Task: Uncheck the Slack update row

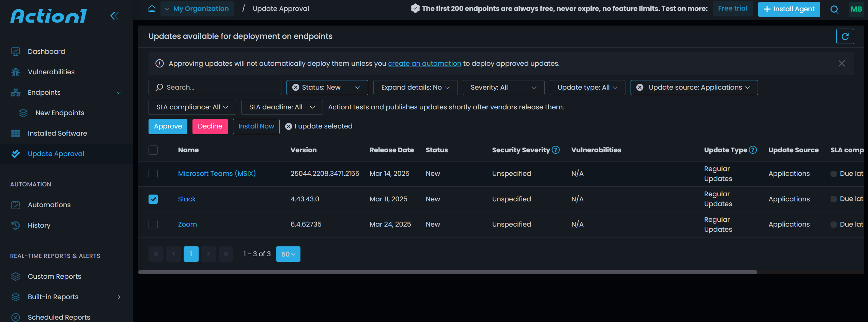Action: [x=153, y=199]
